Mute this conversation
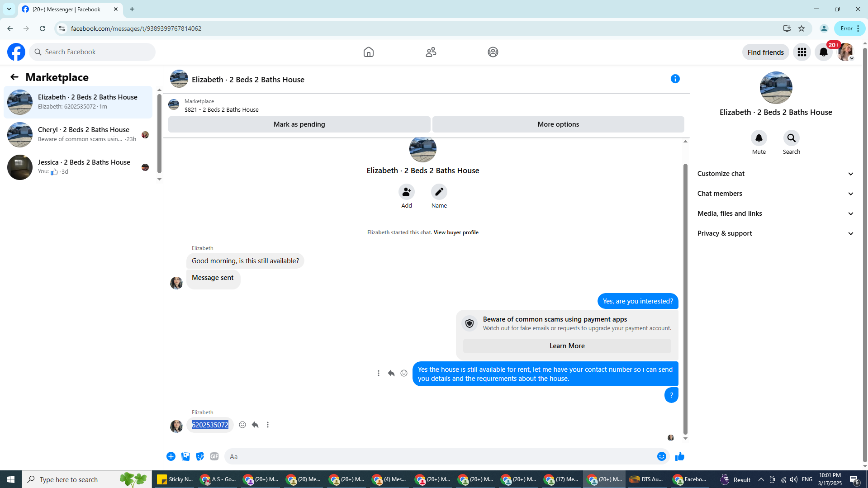This screenshot has height=488, width=868. point(759,138)
